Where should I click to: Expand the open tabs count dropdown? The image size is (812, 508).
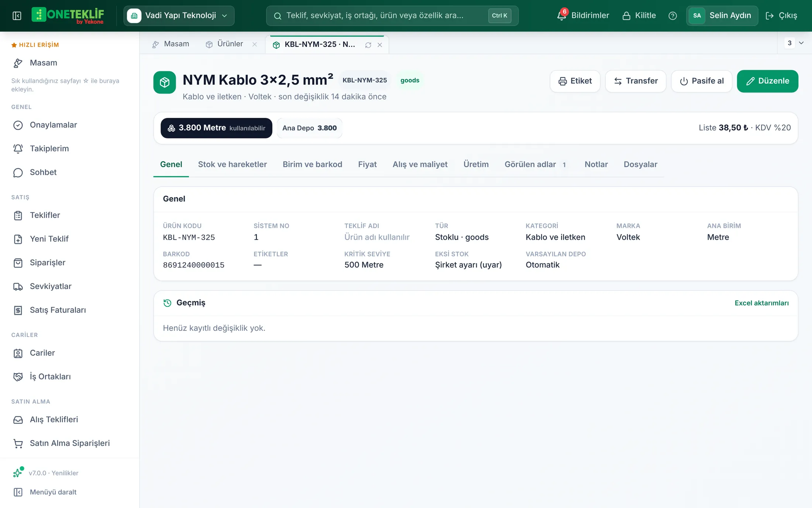795,43
